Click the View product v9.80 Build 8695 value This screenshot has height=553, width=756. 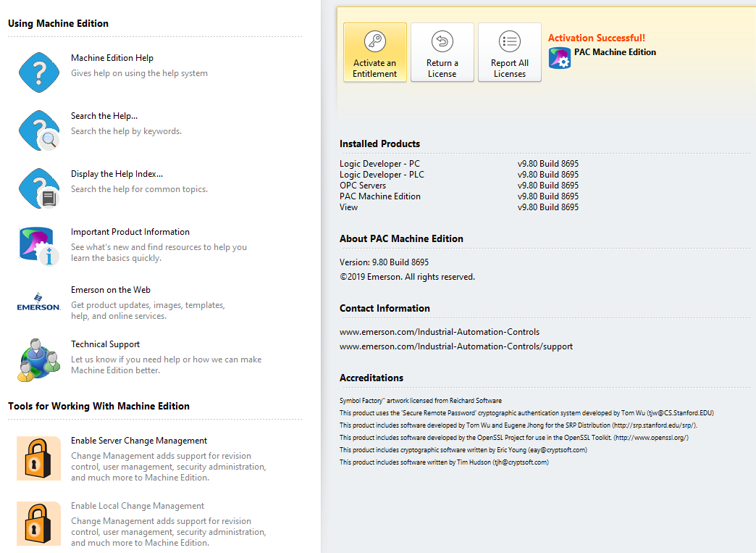click(x=547, y=207)
